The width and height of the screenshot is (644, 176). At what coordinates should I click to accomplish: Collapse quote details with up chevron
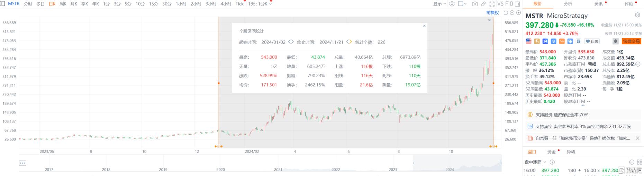[583, 106]
